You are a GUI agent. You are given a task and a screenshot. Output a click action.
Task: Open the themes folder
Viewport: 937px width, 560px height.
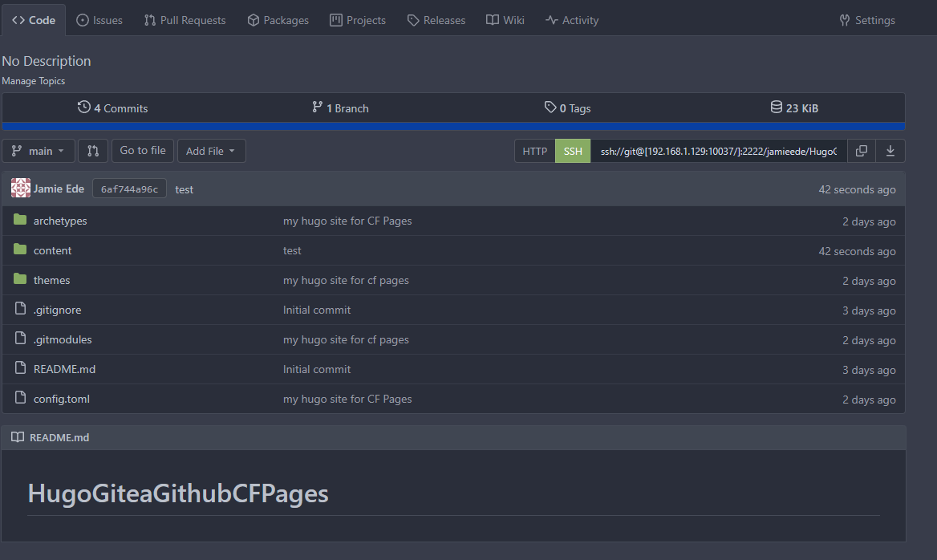coord(51,280)
